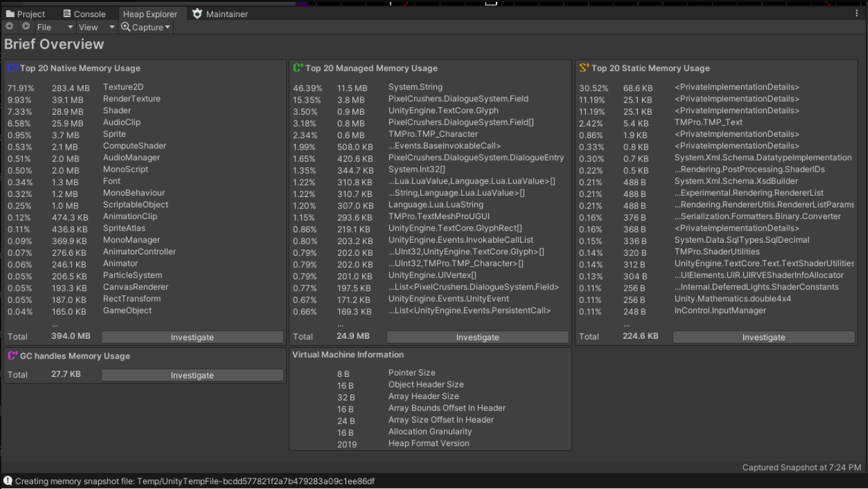Image resolution: width=868 pixels, height=489 pixels.
Task: Click the Managed Memory C# icon
Action: point(297,68)
